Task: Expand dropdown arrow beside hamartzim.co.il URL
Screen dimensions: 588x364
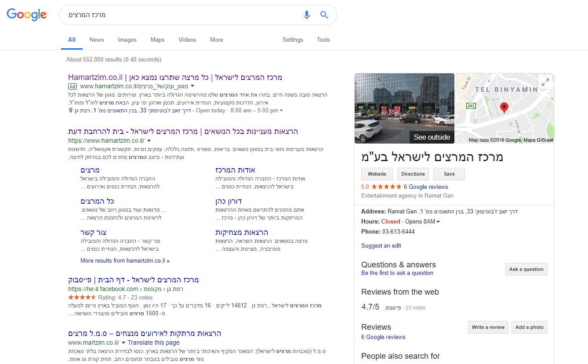Action: pyautogui.click(x=149, y=141)
